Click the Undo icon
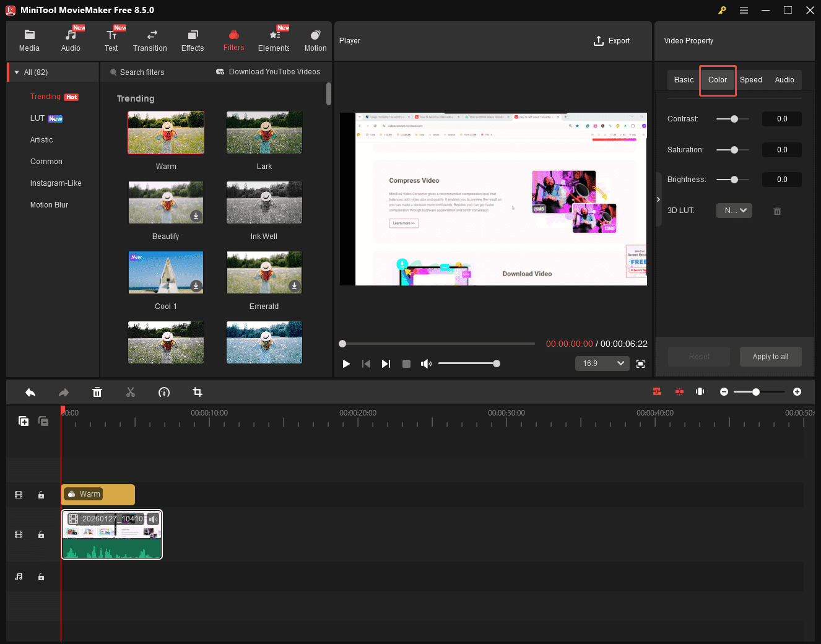 click(x=30, y=392)
